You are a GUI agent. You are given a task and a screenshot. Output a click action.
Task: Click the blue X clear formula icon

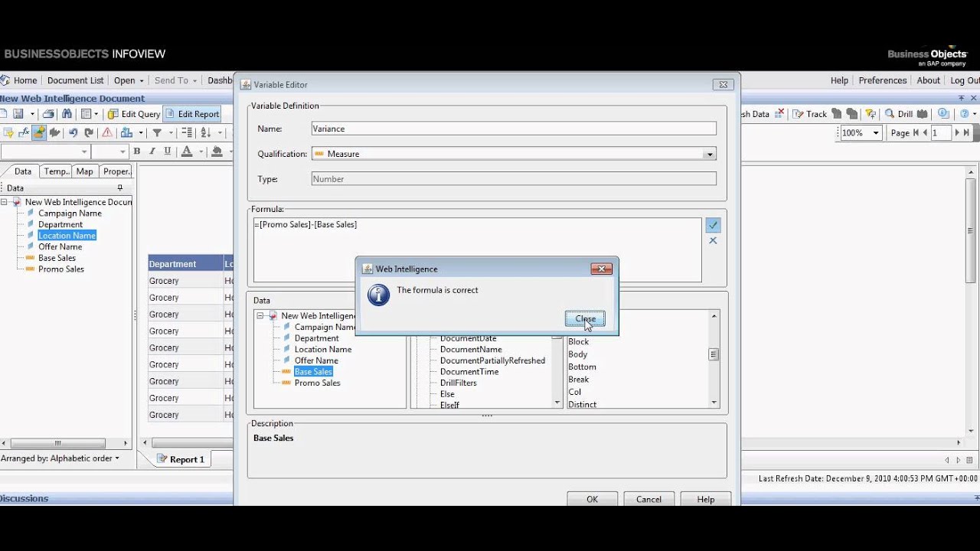point(713,240)
